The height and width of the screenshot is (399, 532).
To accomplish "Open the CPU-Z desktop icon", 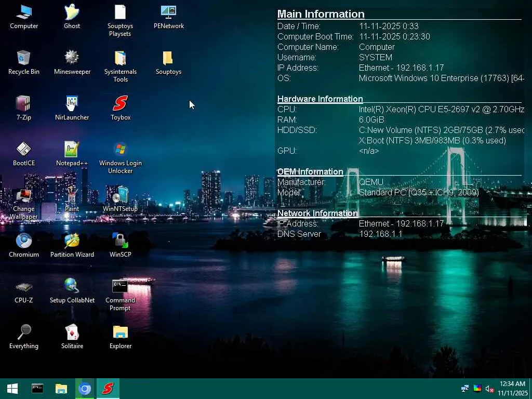I will coord(23,287).
